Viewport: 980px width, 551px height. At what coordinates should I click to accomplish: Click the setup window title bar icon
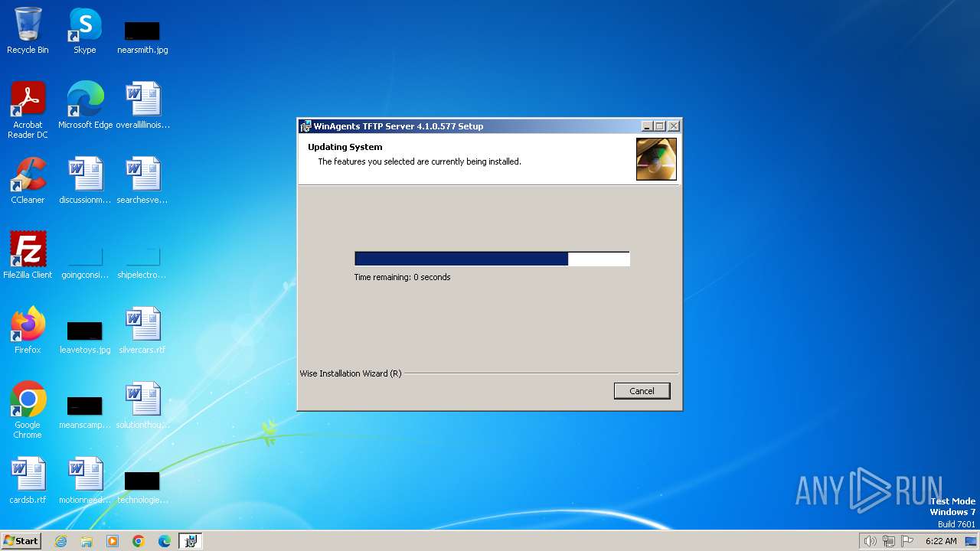(306, 126)
